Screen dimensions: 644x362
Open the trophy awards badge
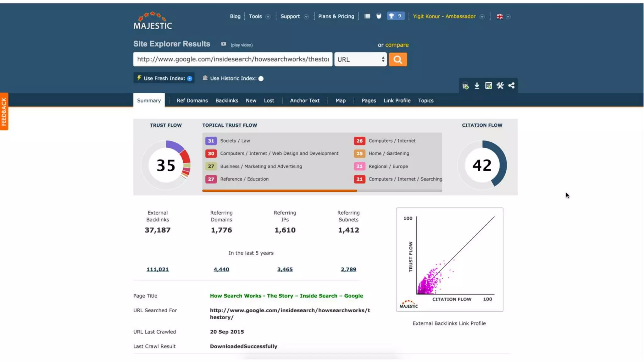pyautogui.click(x=395, y=16)
